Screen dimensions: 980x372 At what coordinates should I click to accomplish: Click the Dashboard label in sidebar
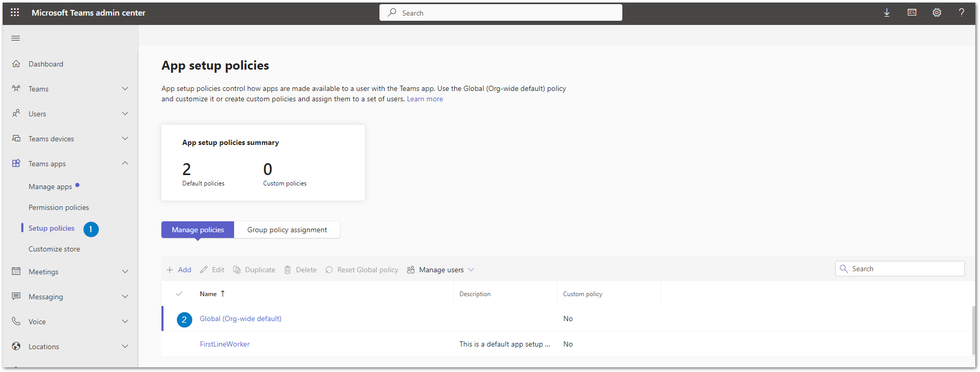pos(46,64)
